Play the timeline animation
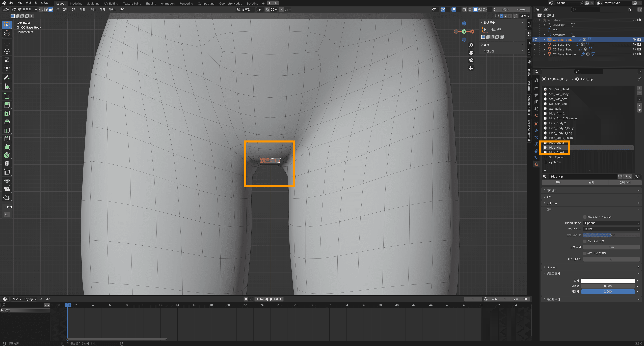This screenshot has height=346, width=644. [x=271, y=299]
